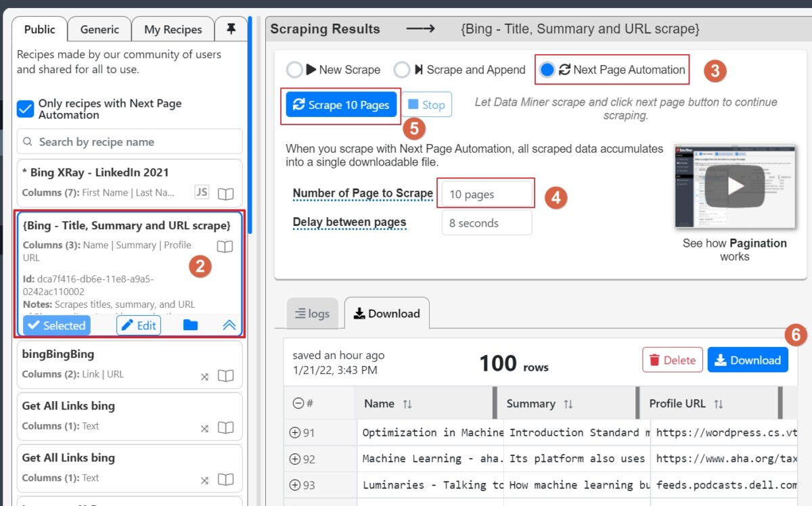Click the wordpress.cs.vt URL cell
The width and height of the screenshot is (812, 506).
(723, 433)
